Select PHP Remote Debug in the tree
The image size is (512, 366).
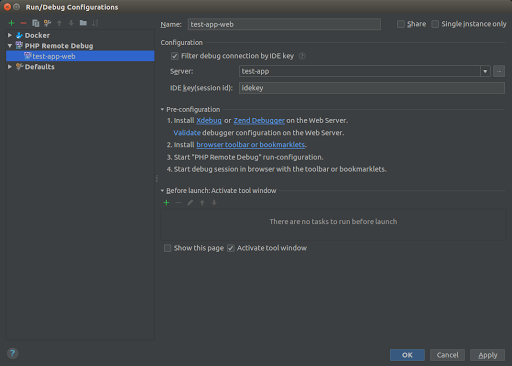pos(59,46)
